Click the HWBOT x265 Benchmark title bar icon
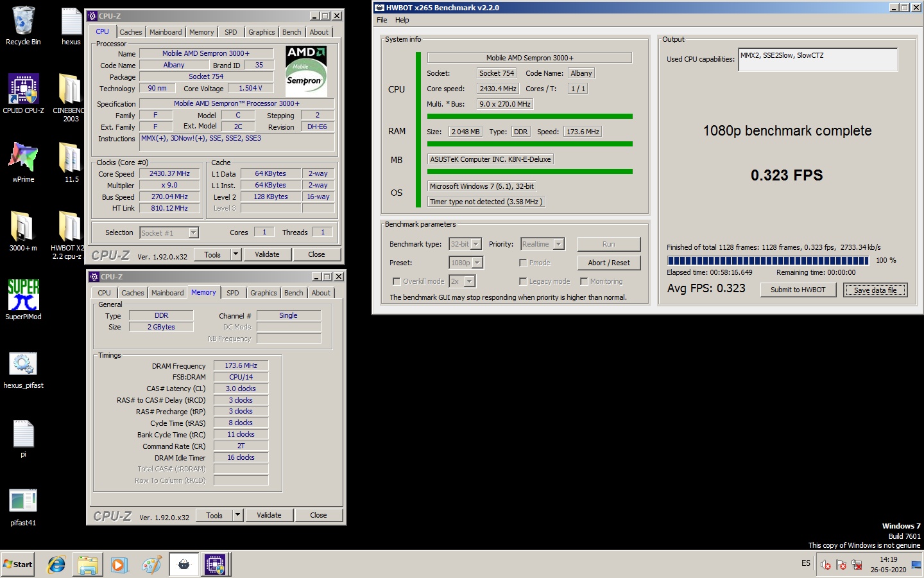The height and width of the screenshot is (578, 924). pos(379,8)
